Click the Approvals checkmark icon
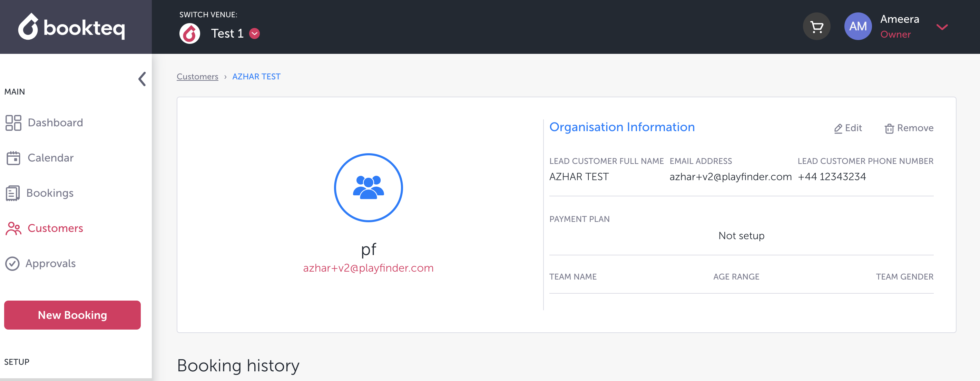Viewport: 980px width, 381px height. point(12,263)
